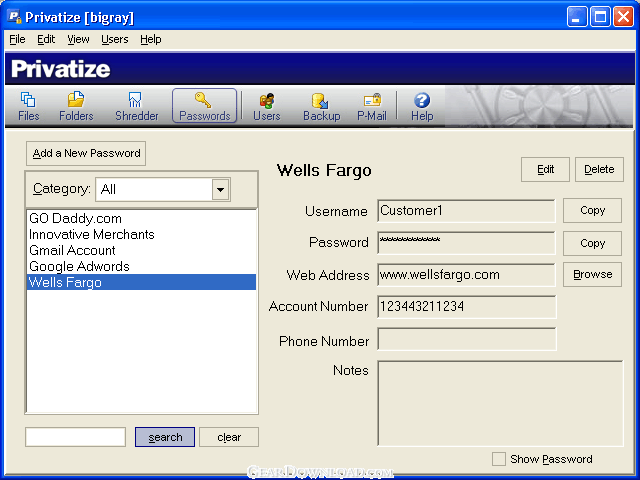Click the search button
Screen dimensions: 640x480
tap(165, 437)
